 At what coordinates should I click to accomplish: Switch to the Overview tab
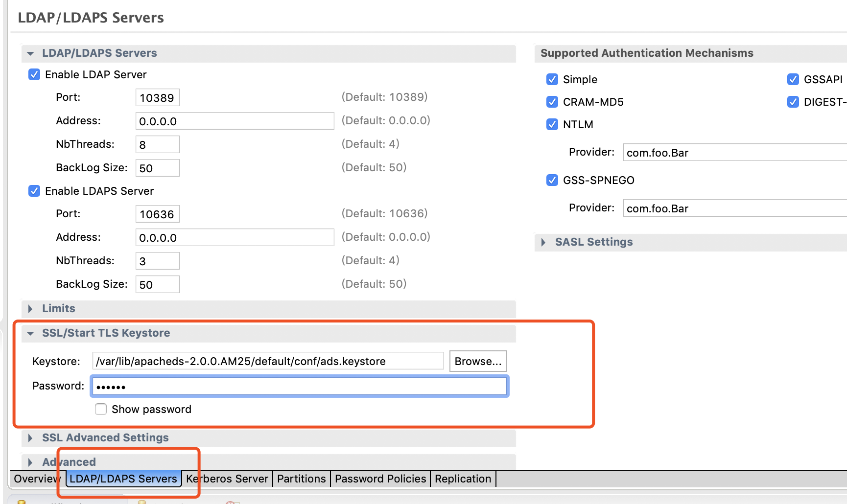(36, 479)
